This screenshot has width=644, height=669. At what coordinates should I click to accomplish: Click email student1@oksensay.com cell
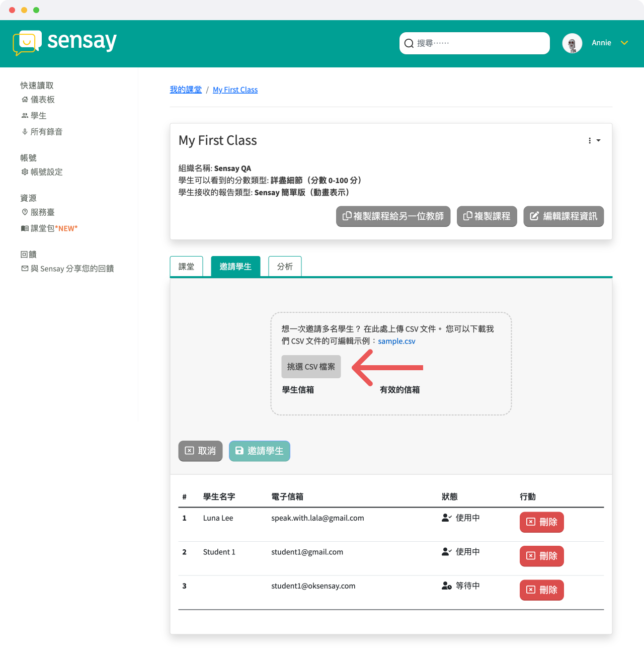[313, 586]
